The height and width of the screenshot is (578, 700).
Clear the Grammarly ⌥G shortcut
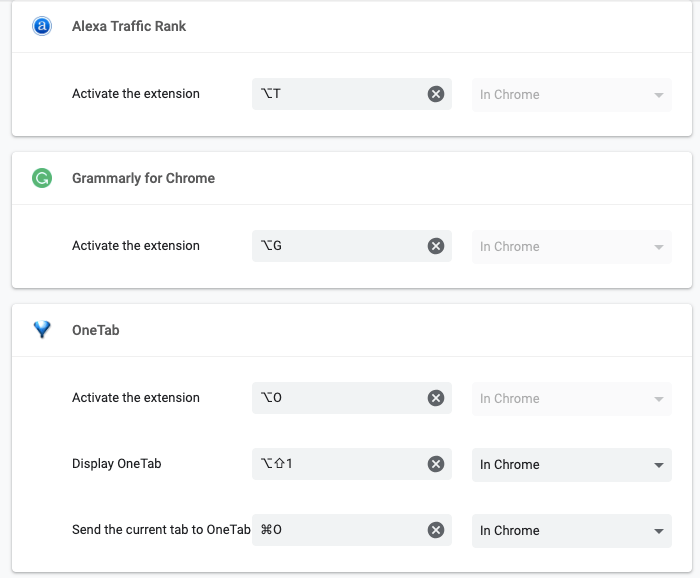point(436,246)
